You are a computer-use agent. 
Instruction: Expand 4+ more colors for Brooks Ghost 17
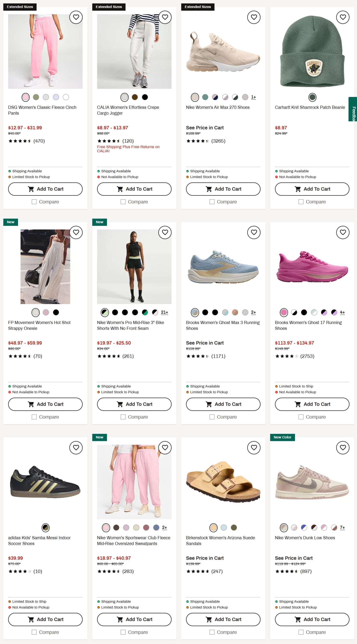click(342, 313)
